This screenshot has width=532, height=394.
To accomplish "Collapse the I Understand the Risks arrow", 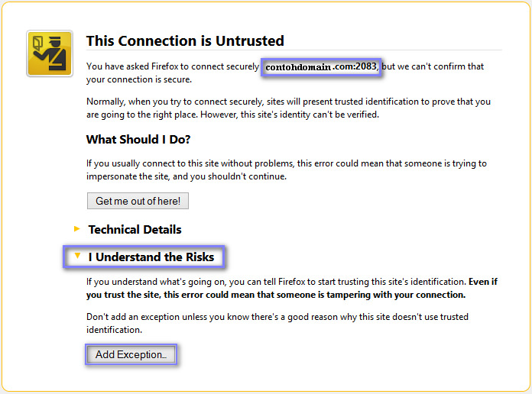I will (x=76, y=257).
